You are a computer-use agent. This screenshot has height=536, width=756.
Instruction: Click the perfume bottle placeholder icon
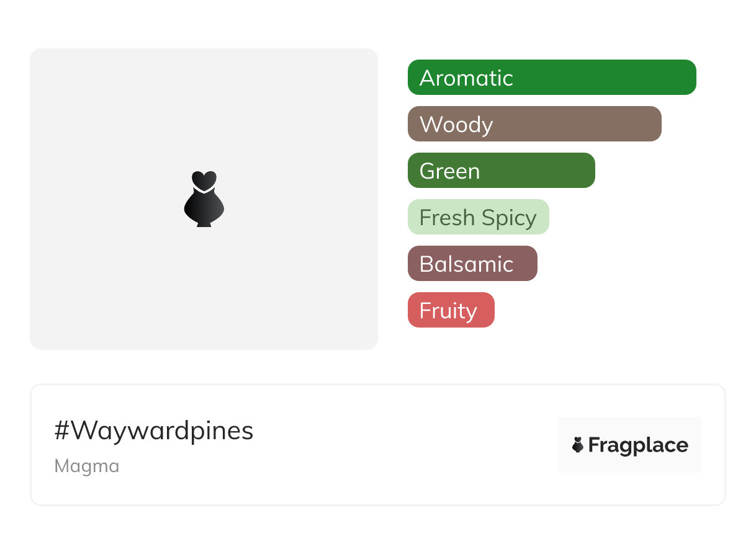pos(204,202)
